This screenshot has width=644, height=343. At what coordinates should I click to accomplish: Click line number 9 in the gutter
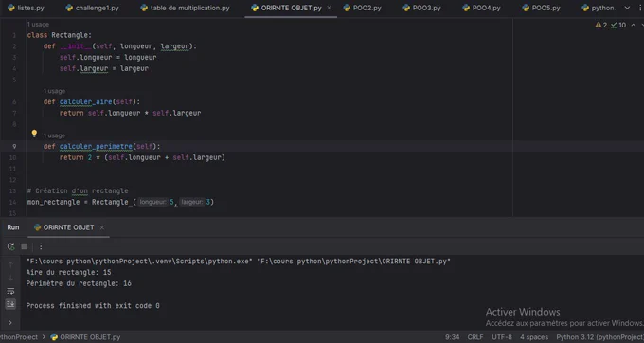(x=14, y=146)
